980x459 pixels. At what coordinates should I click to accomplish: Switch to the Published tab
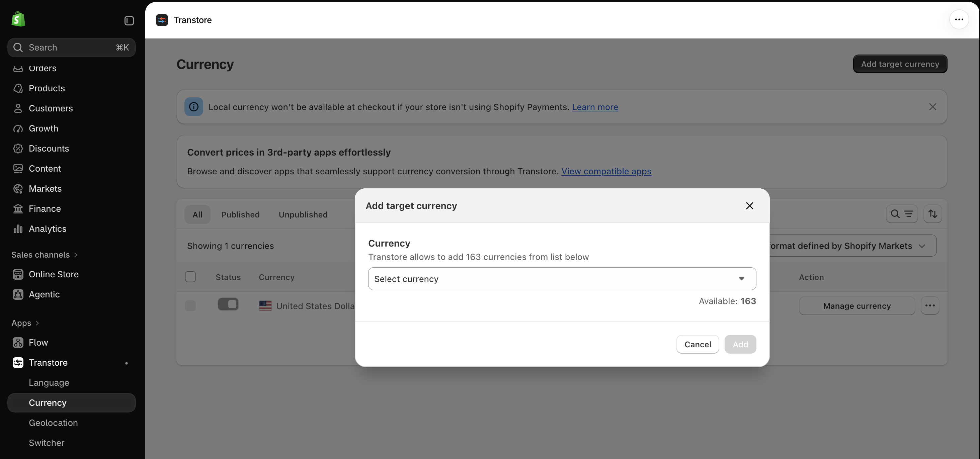[240, 214]
